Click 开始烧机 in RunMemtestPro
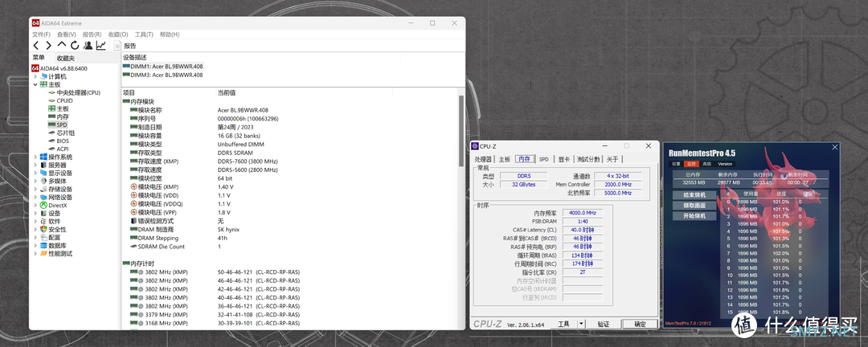 tap(694, 216)
